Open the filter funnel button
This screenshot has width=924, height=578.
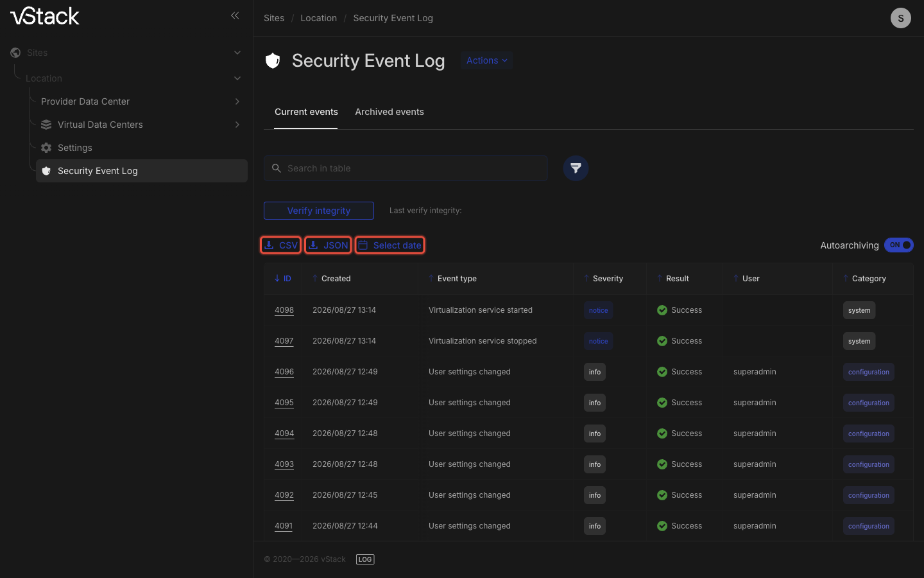(576, 168)
